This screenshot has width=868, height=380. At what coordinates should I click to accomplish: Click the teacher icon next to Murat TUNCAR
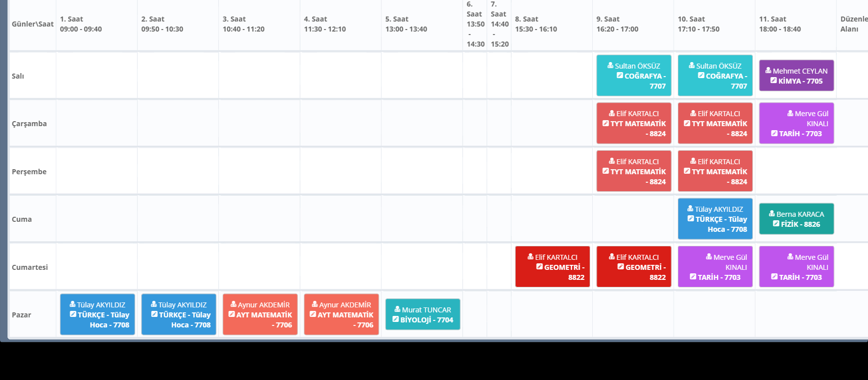click(397, 309)
